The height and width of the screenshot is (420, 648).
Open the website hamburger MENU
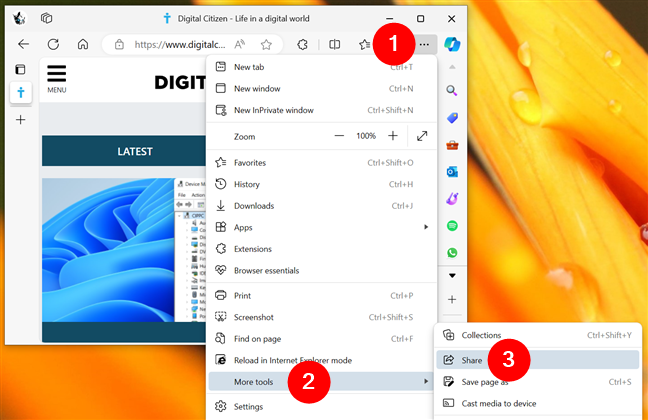(x=57, y=79)
